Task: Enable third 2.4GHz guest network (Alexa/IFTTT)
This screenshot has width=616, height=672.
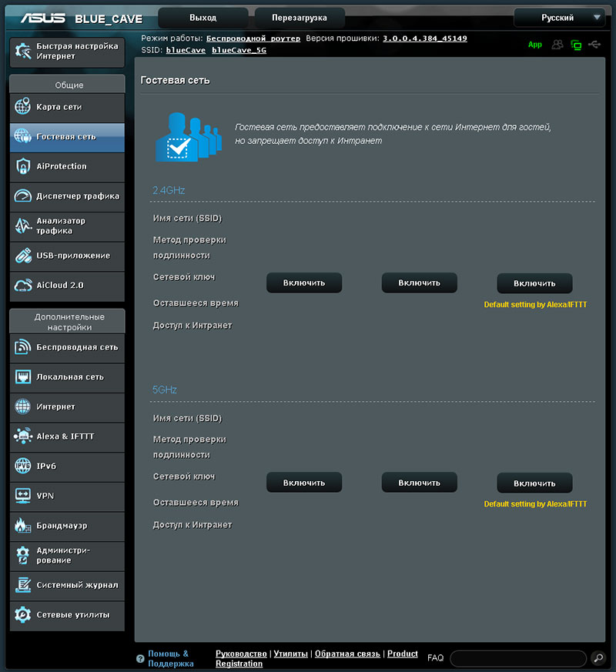Action: pos(534,283)
